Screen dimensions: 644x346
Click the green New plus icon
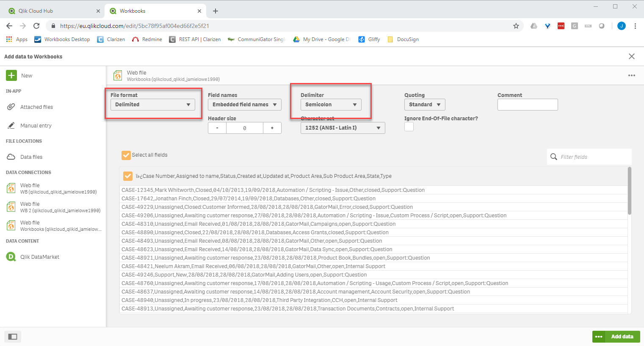(x=11, y=75)
